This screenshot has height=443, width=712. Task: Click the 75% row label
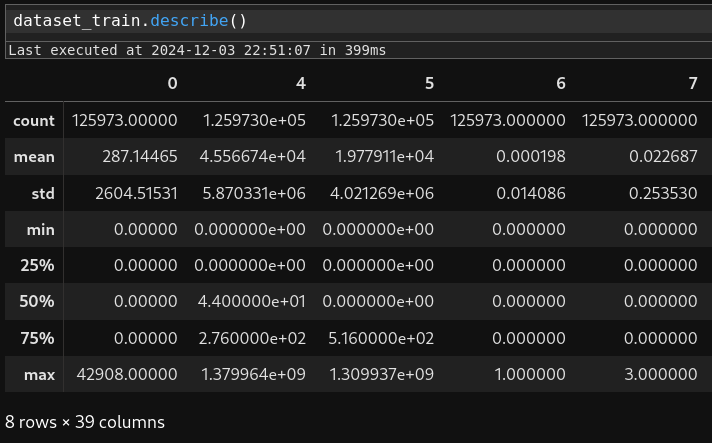37,338
